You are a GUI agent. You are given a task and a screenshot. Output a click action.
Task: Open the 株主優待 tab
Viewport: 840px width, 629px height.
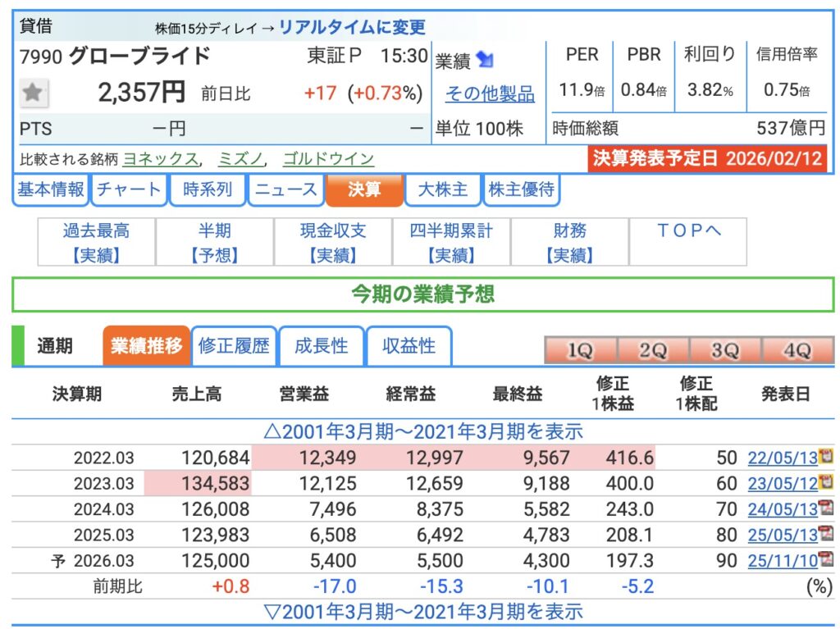point(521,190)
